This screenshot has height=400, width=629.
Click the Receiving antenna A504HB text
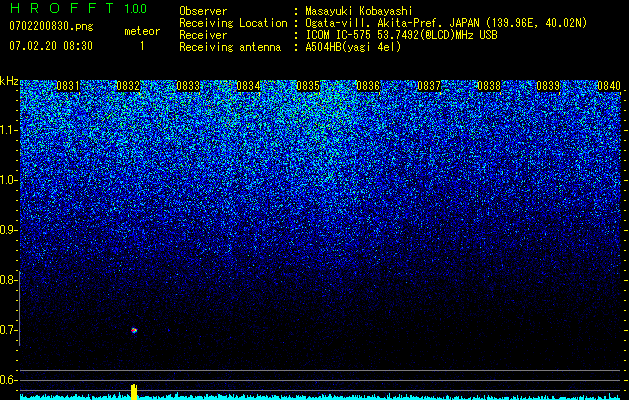point(353,47)
